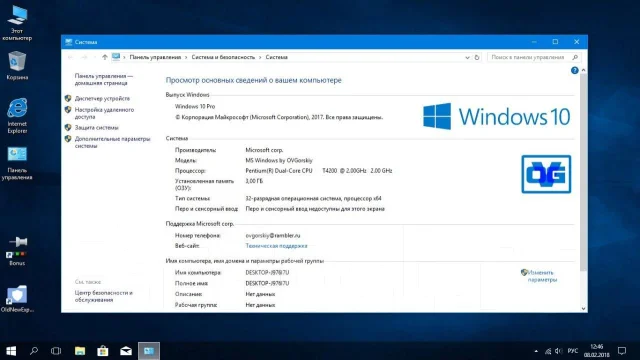Click the help question mark icon
640x360 pixels.
[x=574, y=70]
